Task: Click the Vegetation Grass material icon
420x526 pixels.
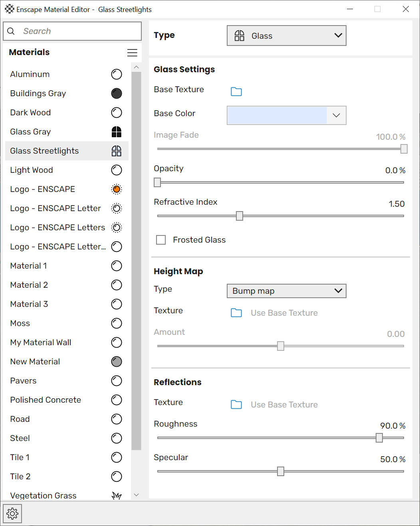Action: pos(116,496)
